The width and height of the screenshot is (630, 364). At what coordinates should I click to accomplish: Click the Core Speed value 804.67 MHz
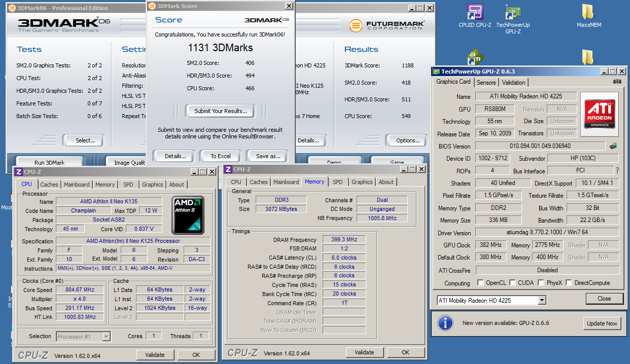(79, 289)
